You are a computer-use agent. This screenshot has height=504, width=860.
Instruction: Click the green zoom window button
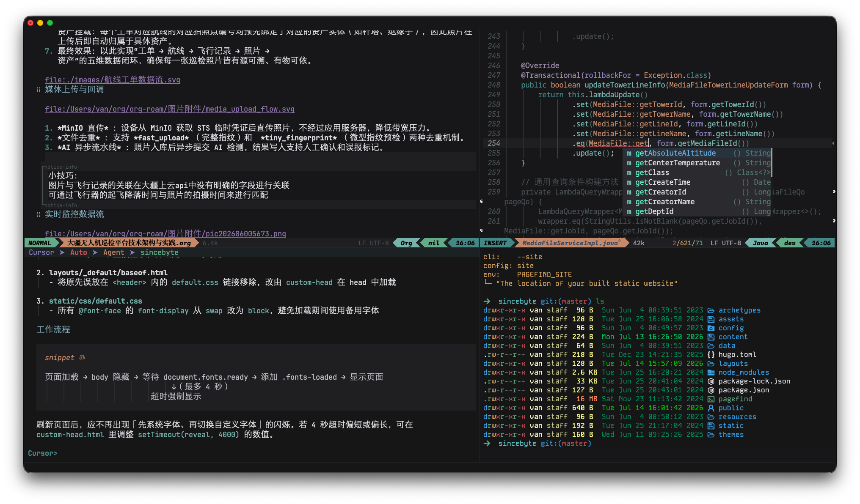point(50,23)
